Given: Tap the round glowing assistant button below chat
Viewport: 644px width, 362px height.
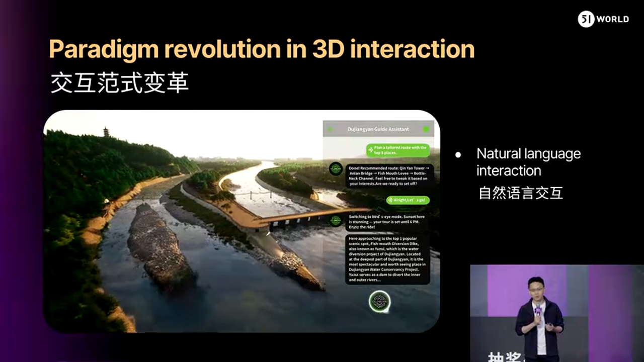Looking at the screenshot, I should [379, 301].
